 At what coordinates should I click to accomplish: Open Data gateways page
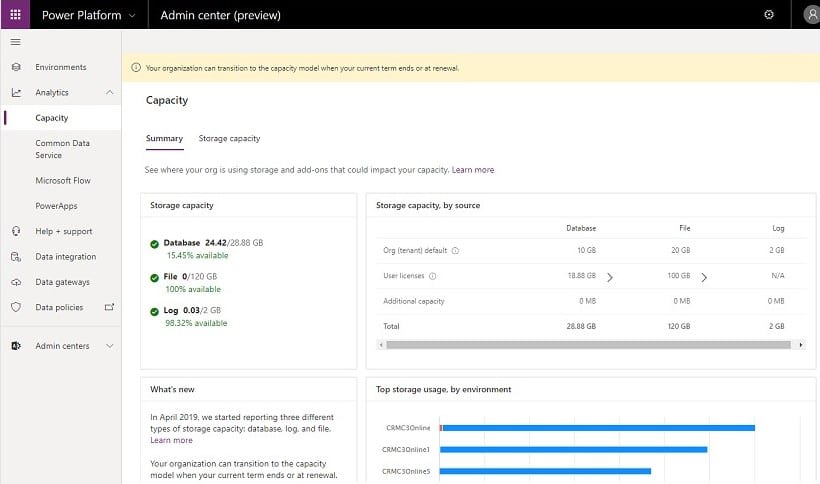click(62, 282)
